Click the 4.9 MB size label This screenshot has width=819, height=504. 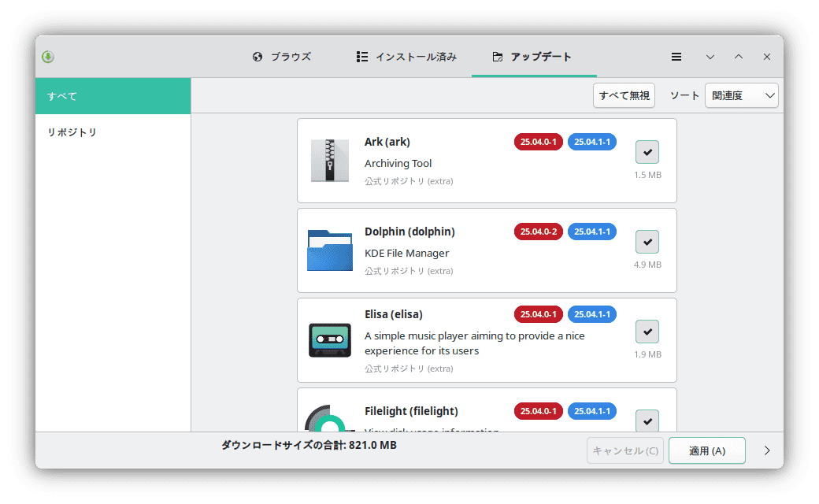click(647, 265)
